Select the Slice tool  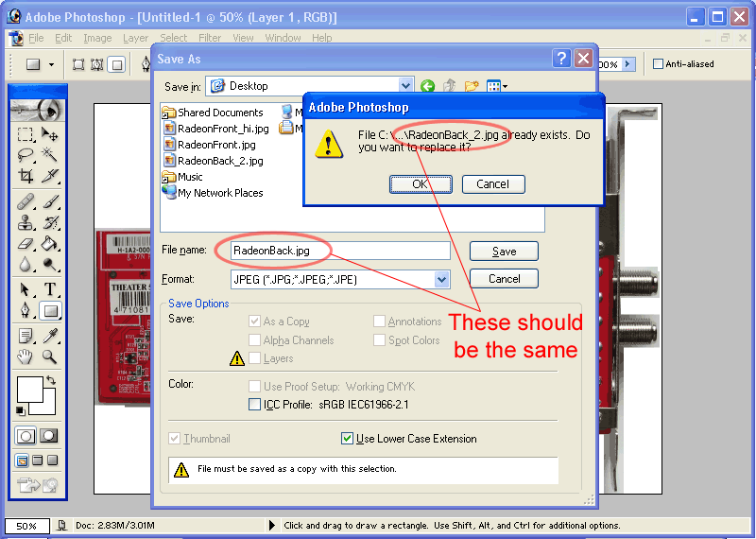(x=50, y=176)
